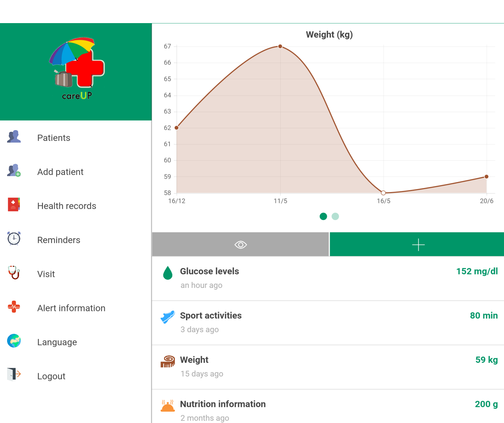Click the Patients sidebar icon
The height and width of the screenshot is (423, 504).
pos(14,137)
